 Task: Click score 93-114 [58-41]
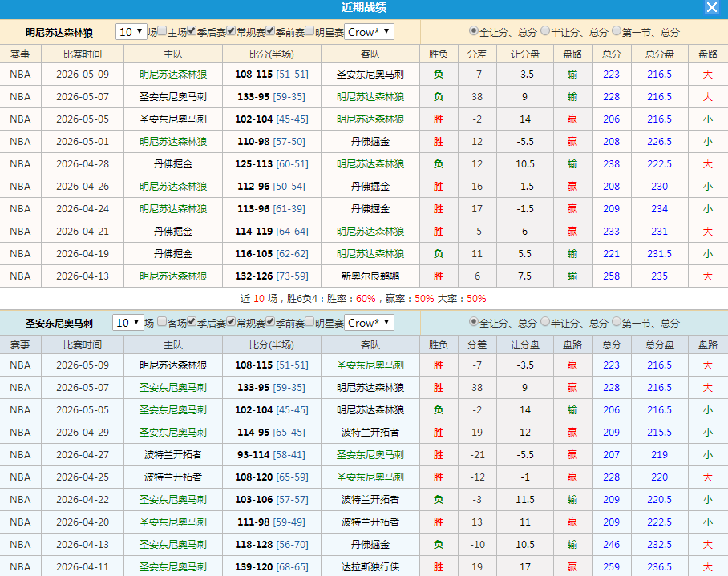[272, 454]
